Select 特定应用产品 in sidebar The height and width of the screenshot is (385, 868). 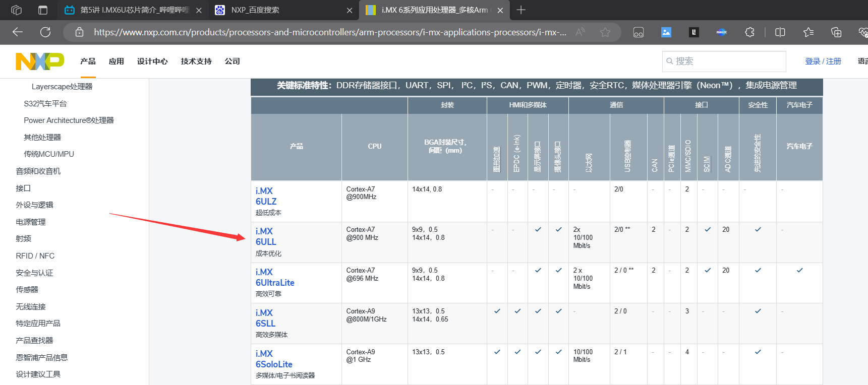tap(38, 323)
